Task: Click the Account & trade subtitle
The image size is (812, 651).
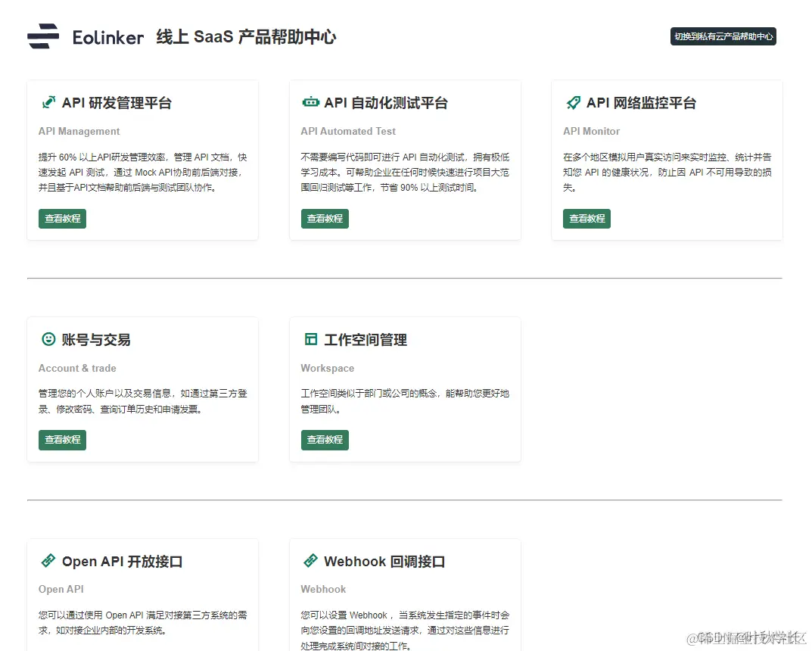Action: pyautogui.click(x=77, y=368)
